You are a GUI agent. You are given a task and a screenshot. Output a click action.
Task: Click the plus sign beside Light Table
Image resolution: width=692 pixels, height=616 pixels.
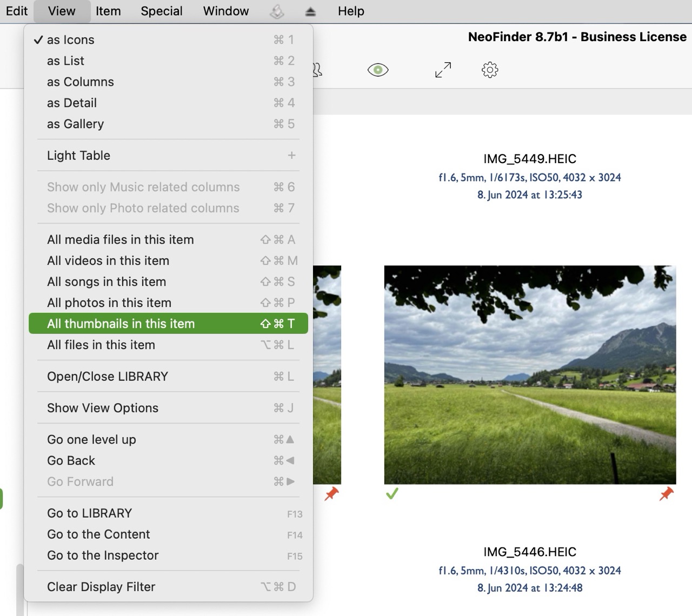click(x=291, y=156)
